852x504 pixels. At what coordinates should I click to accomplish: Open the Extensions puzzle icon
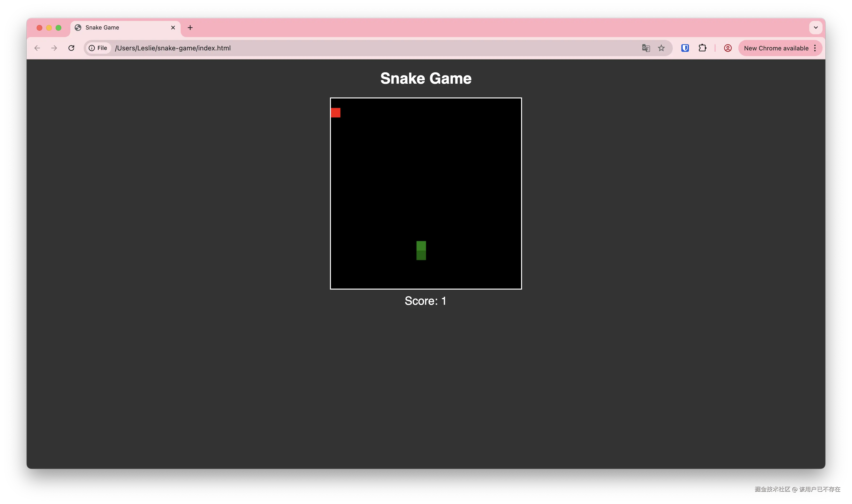[702, 48]
